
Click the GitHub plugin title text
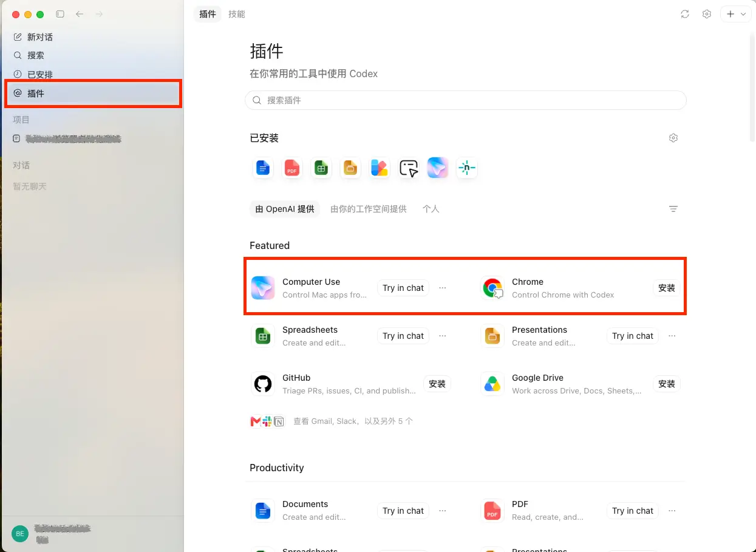point(296,378)
